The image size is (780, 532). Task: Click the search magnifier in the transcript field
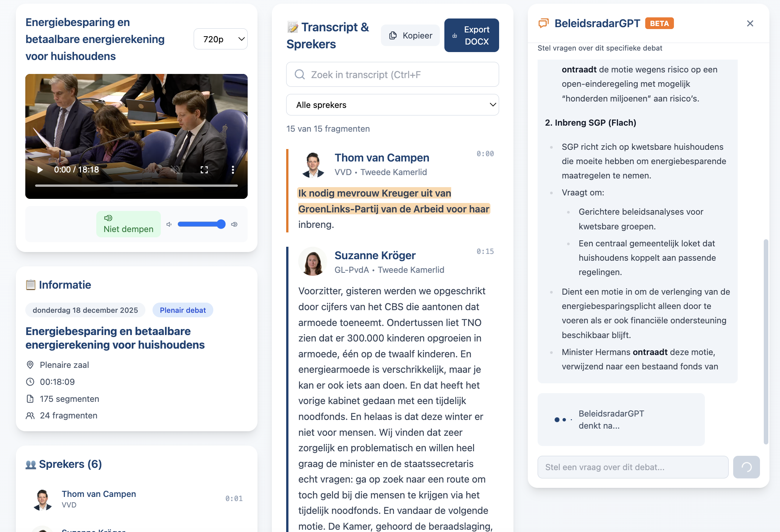299,74
